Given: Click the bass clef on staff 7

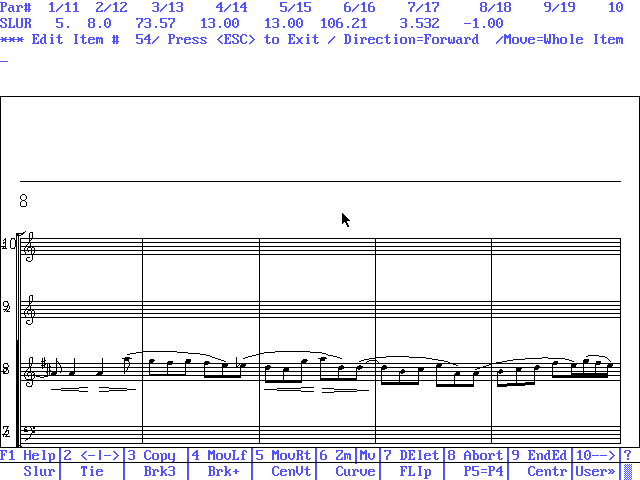Looking at the screenshot, I should click(x=31, y=432).
